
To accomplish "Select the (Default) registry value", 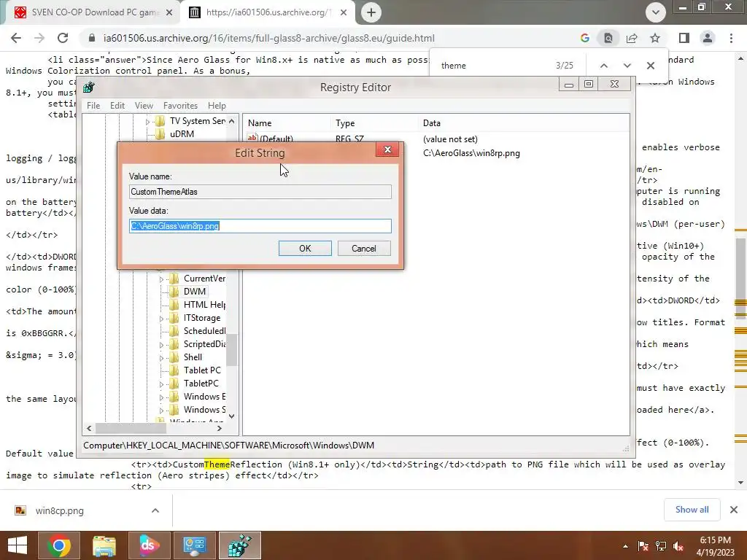I will click(x=276, y=139).
